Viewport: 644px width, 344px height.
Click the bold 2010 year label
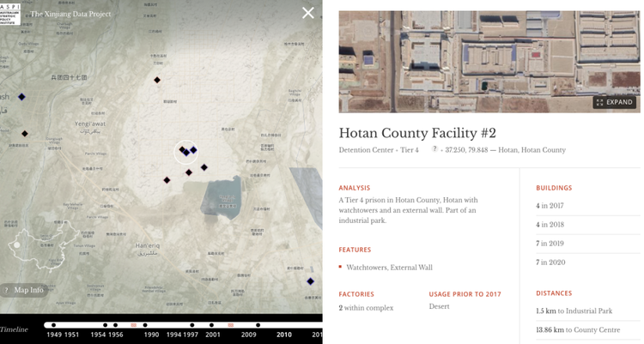coord(283,335)
